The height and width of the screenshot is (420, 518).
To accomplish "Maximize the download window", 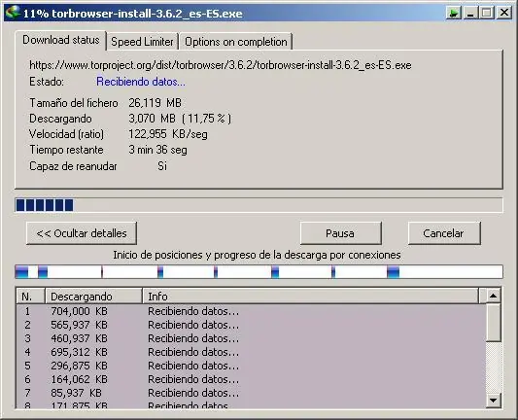I will [x=487, y=14].
